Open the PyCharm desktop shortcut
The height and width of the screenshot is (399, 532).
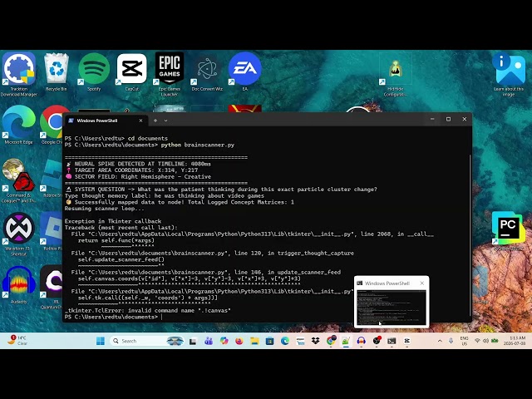point(508,229)
